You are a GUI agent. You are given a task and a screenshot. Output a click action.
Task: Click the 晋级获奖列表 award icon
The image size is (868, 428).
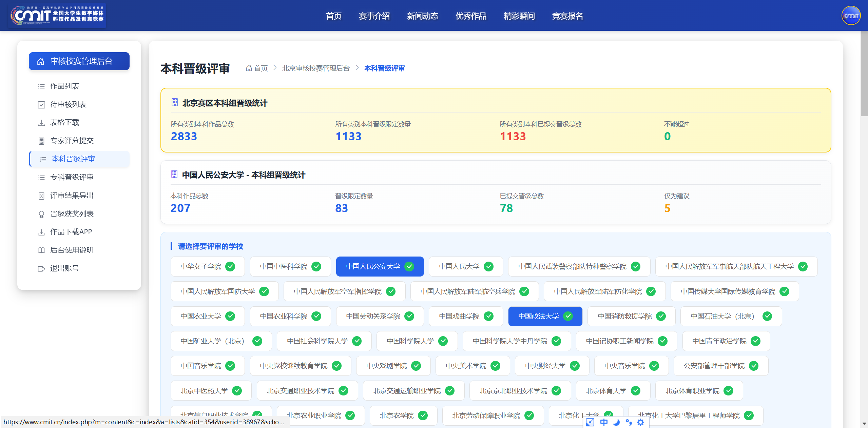(41, 214)
